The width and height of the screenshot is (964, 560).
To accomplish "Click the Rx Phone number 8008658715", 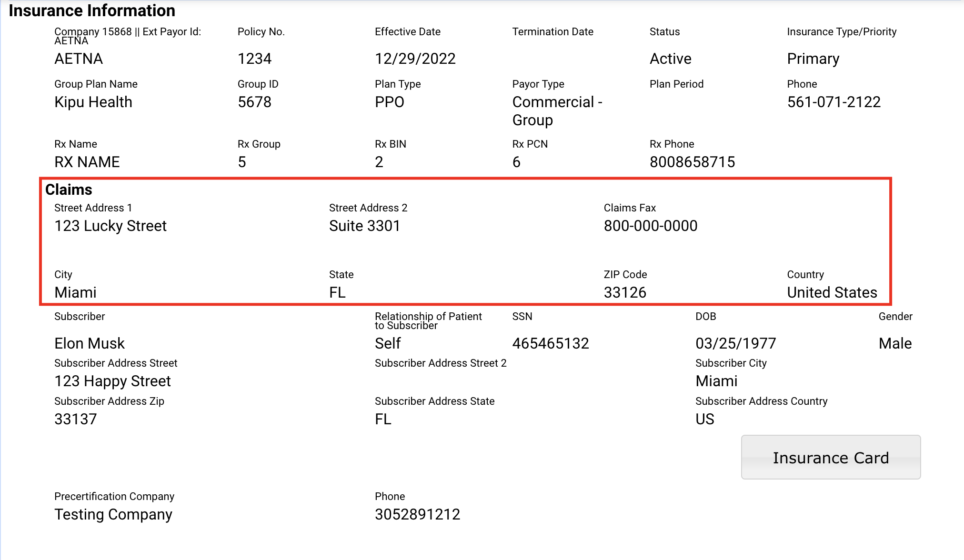I will [692, 162].
